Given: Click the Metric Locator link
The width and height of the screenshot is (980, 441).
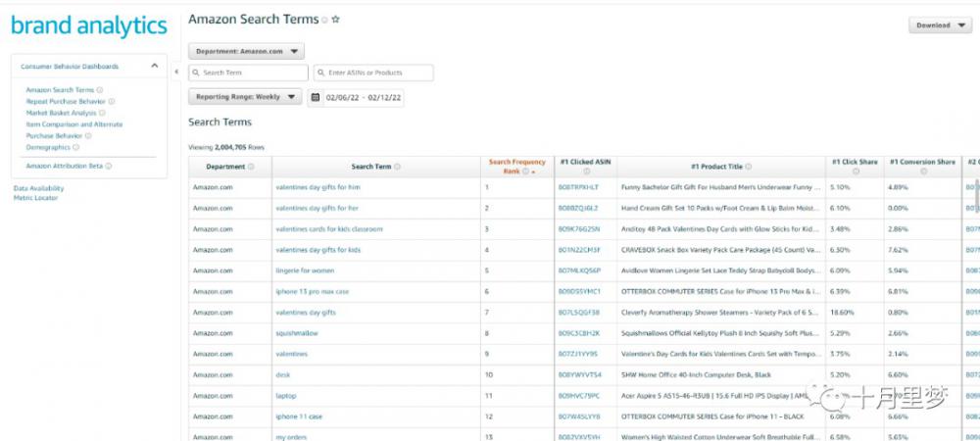Looking at the screenshot, I should [35, 198].
